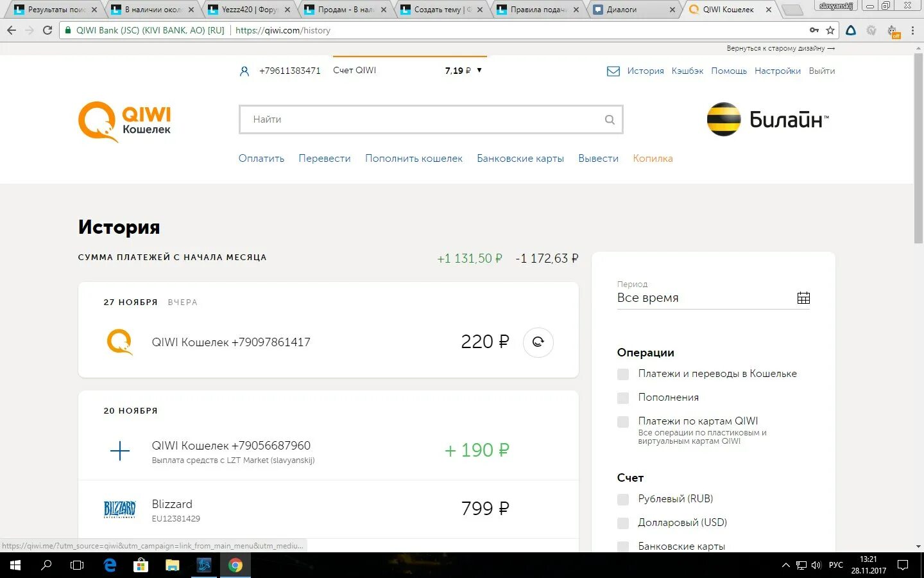Open the Кэшбэк link

pyautogui.click(x=687, y=71)
